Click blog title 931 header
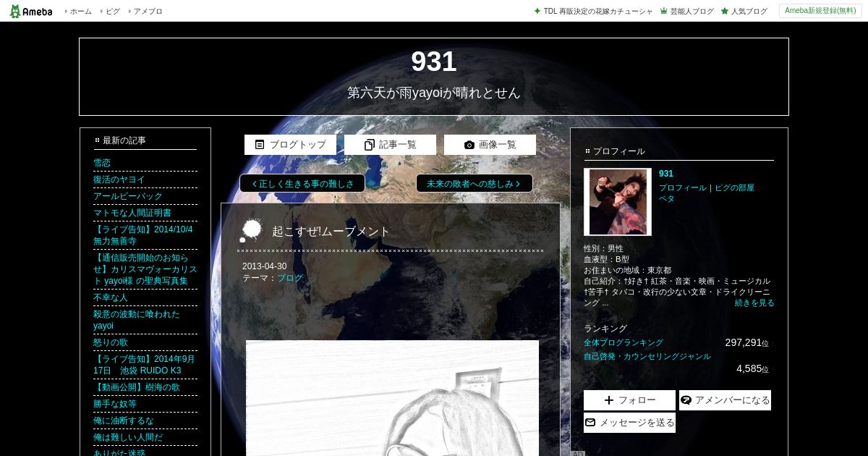The height and width of the screenshot is (456, 868). tap(434, 62)
